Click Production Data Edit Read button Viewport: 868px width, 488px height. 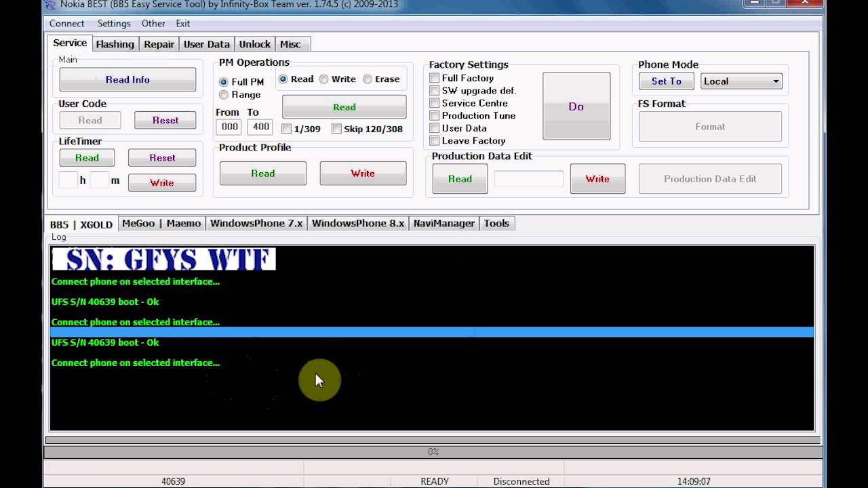(460, 179)
